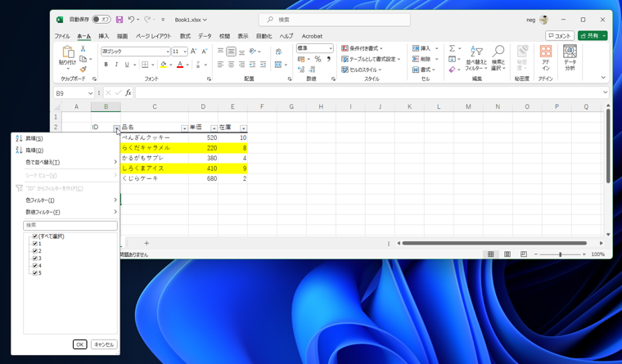
Task: Sort ascending from filter menu
Action: point(65,138)
